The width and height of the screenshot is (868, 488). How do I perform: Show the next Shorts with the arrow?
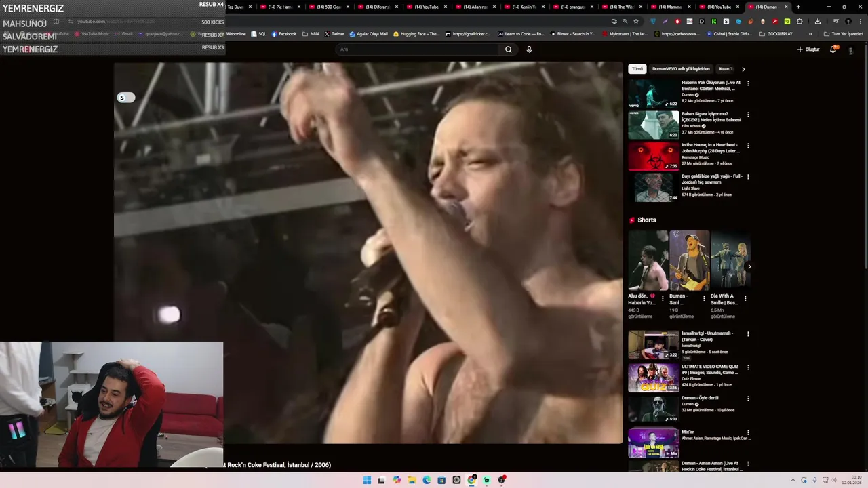749,266
